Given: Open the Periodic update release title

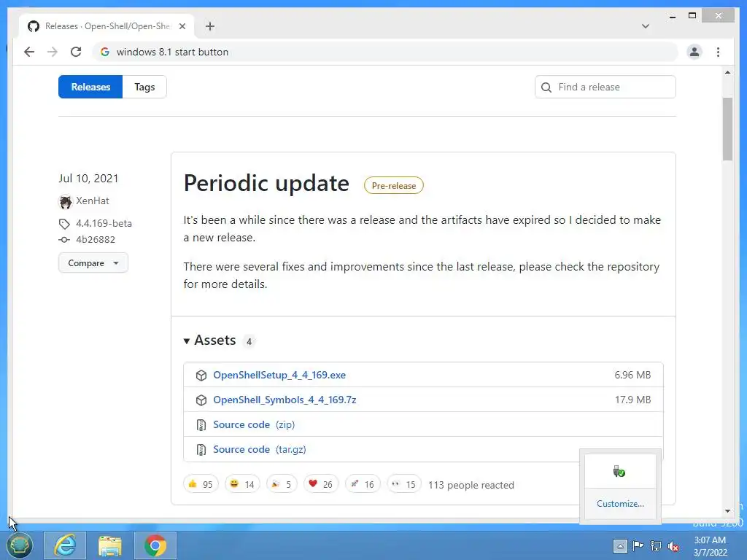Looking at the screenshot, I should point(266,183).
